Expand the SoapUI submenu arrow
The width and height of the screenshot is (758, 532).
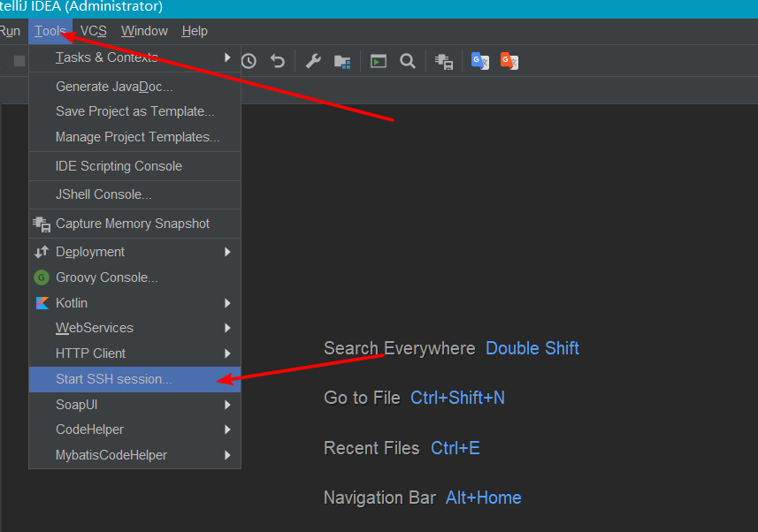pyautogui.click(x=227, y=405)
